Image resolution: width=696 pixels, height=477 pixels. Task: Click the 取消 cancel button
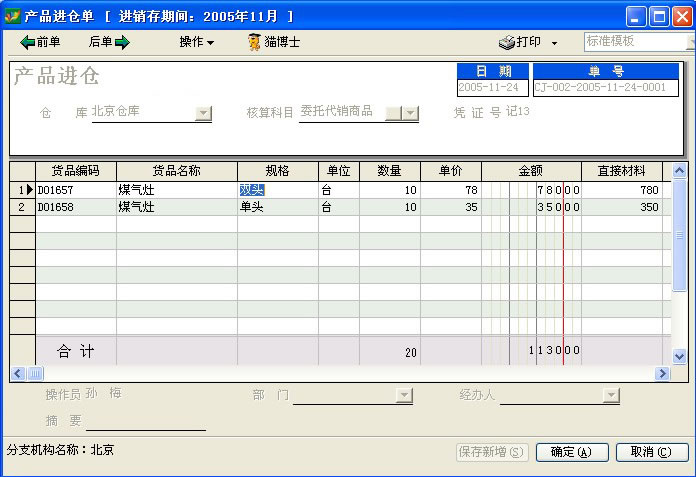[x=651, y=452]
